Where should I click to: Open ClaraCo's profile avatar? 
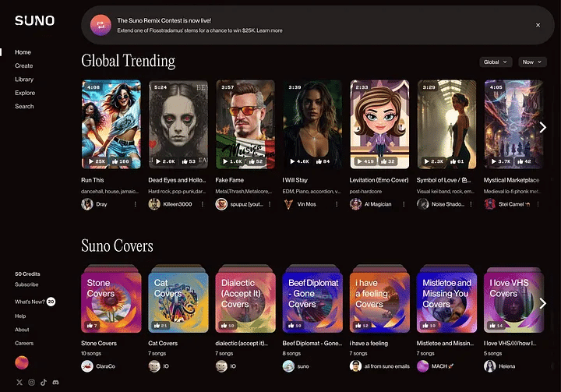87,366
